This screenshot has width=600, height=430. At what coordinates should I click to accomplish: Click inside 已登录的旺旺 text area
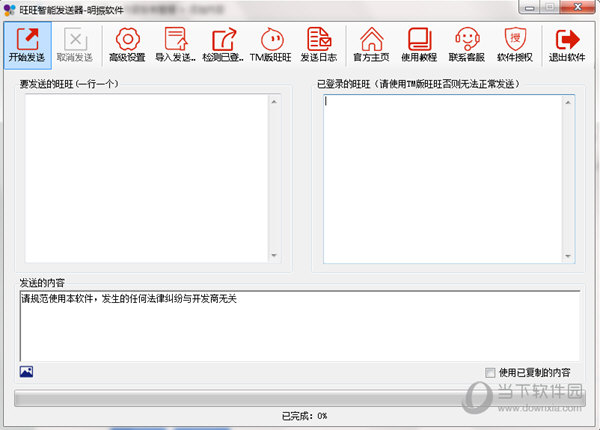(x=442, y=179)
